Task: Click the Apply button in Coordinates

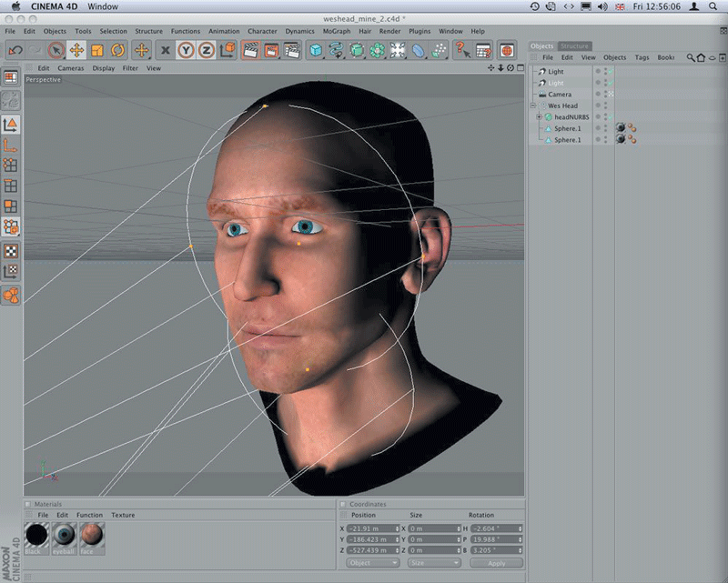Action: pos(496,563)
